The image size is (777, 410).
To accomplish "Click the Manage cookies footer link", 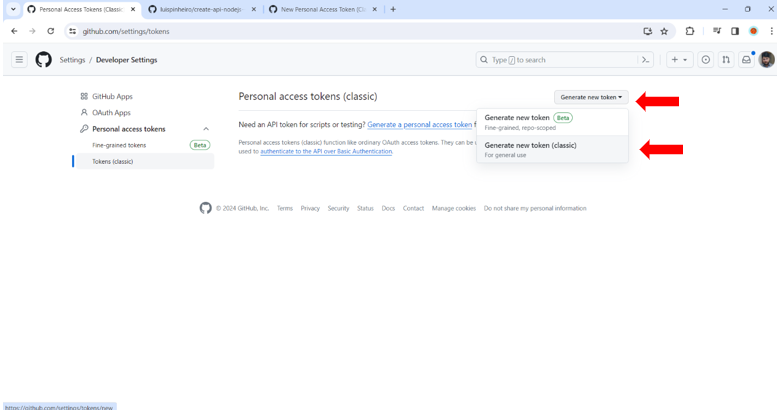I will [454, 208].
